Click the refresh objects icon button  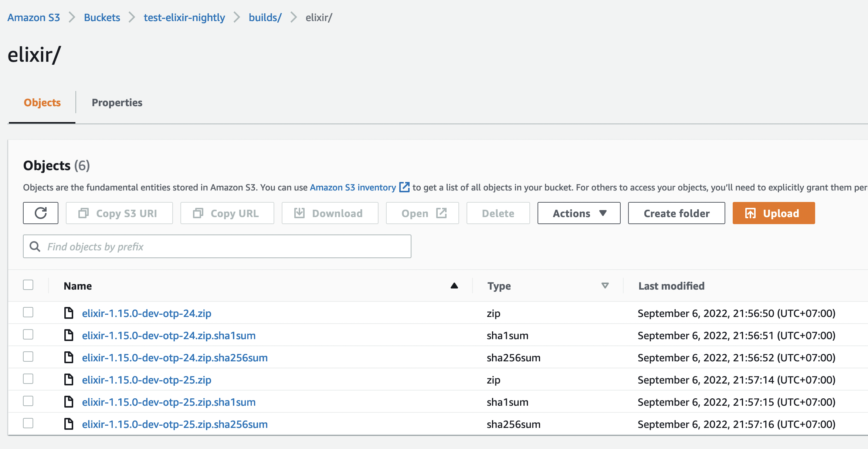click(41, 213)
